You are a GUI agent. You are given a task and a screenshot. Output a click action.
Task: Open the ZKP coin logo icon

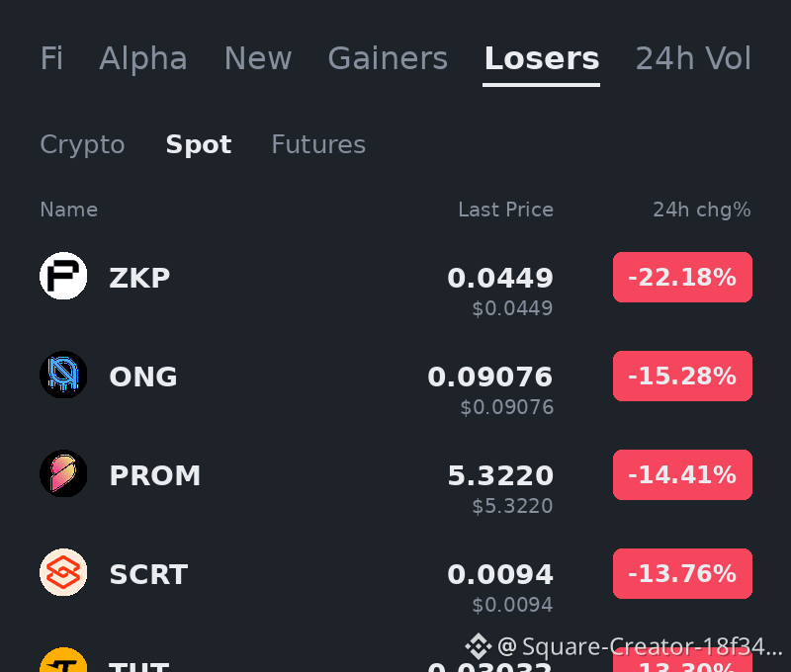pyautogui.click(x=63, y=276)
